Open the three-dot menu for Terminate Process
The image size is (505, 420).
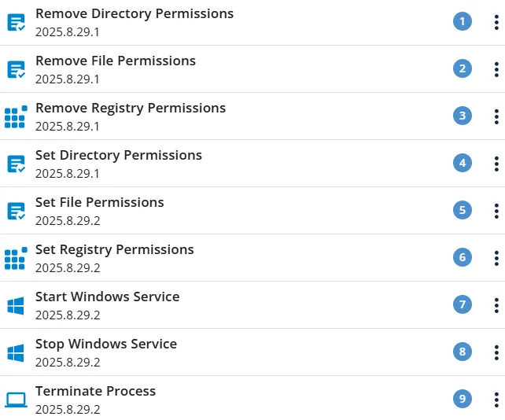[496, 400]
